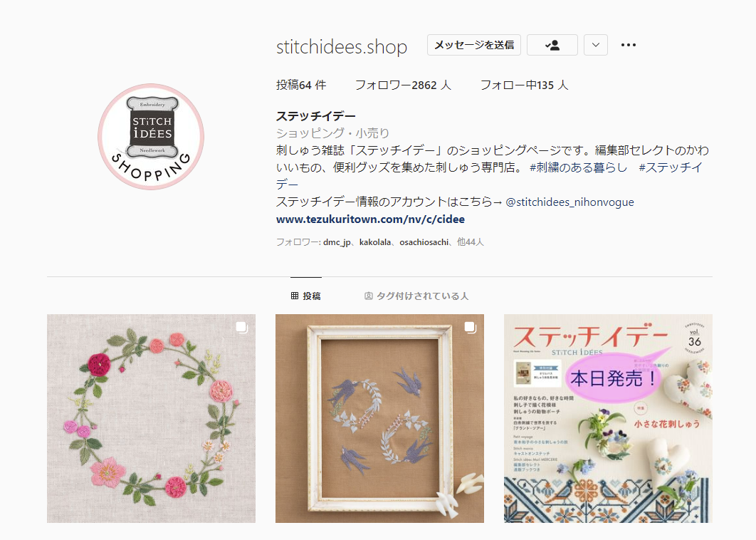Open the フォロー中135人 following list
Image resolution: width=756 pixels, height=540 pixels.
tap(524, 85)
